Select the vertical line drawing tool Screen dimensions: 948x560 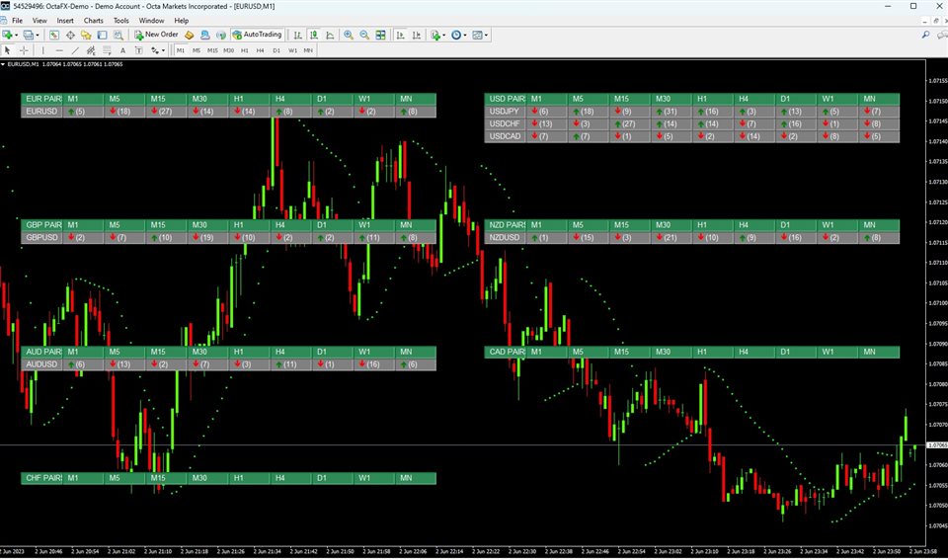coord(42,50)
